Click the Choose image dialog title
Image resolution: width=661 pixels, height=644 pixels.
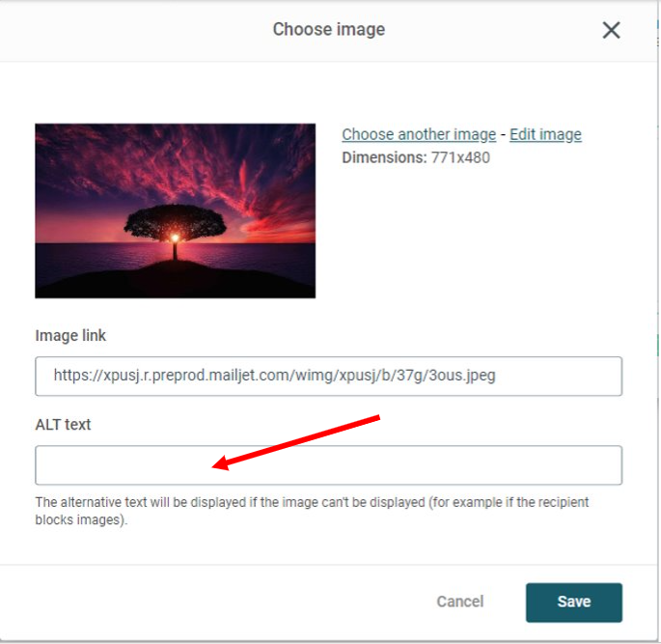point(329,30)
